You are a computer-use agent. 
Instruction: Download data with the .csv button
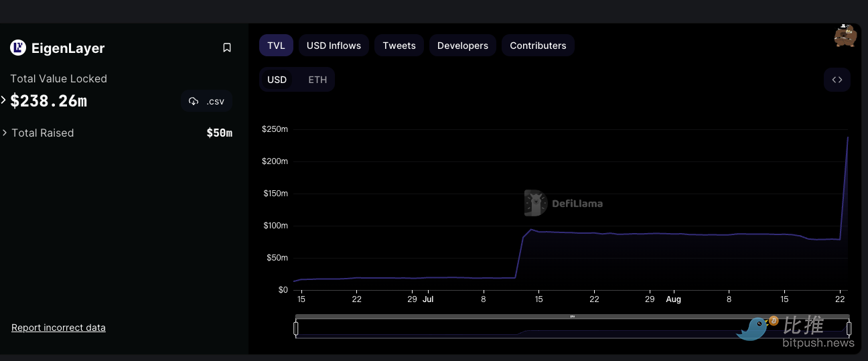[207, 101]
